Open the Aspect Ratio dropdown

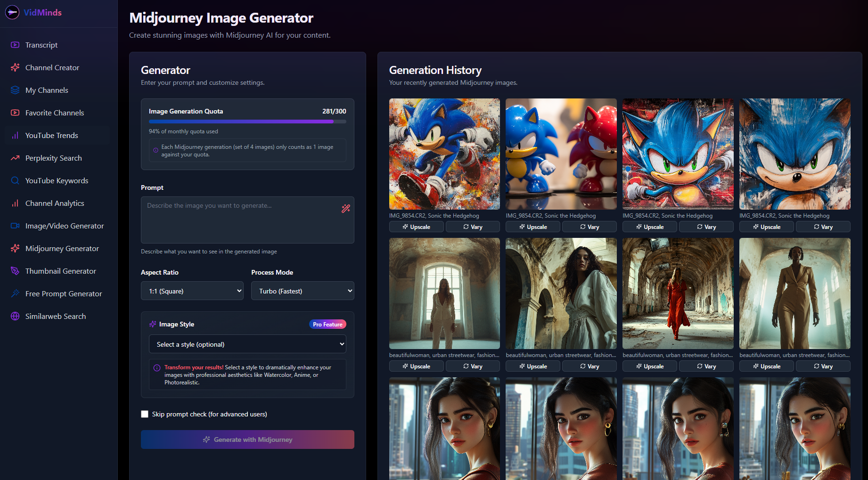point(192,291)
